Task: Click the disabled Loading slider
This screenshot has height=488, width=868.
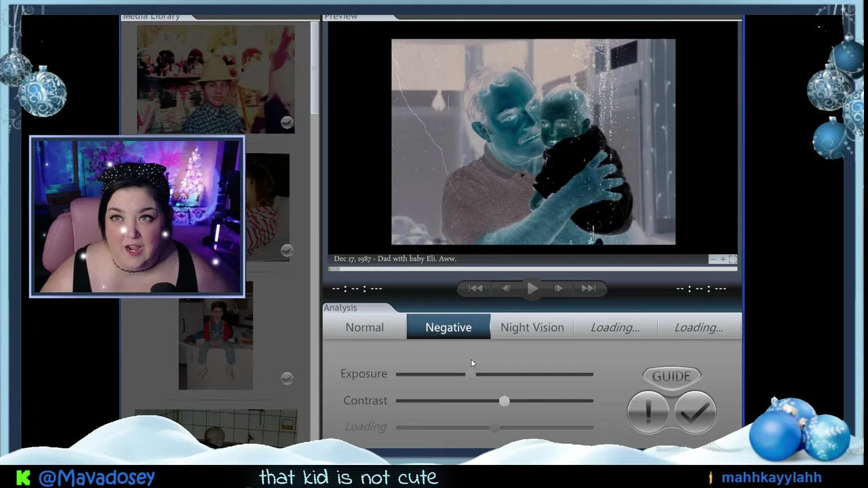Action: (x=494, y=427)
